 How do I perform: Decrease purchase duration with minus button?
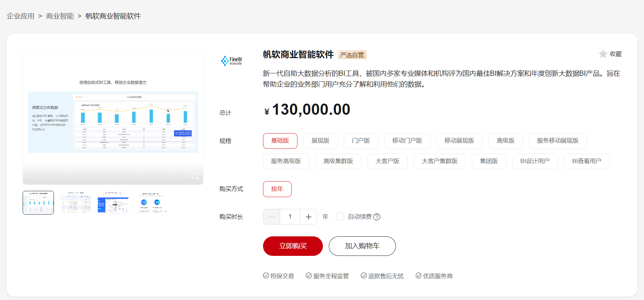(272, 217)
